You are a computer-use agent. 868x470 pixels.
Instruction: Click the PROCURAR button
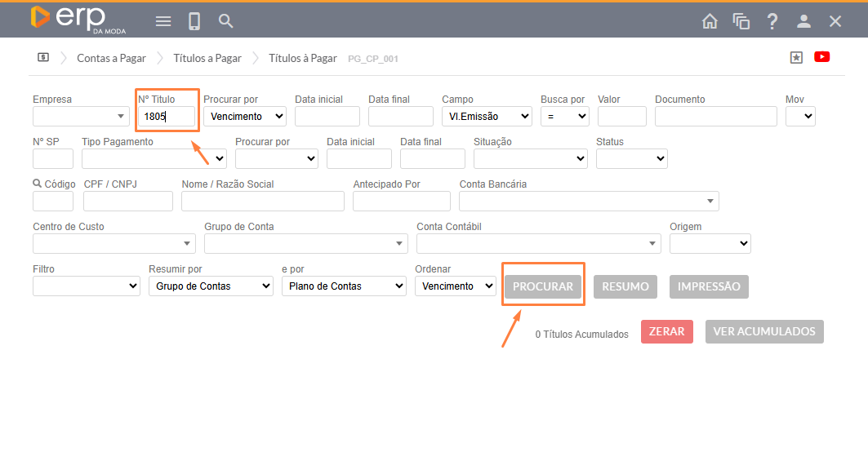[x=543, y=286]
